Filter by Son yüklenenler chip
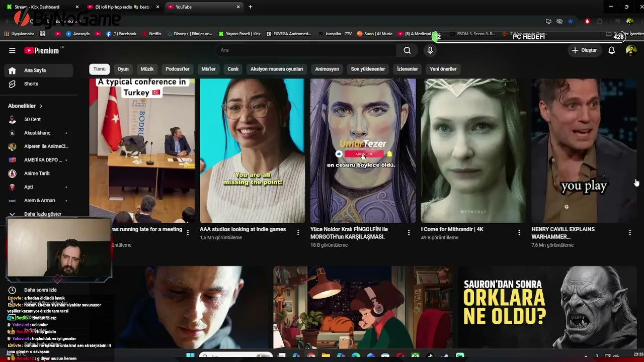The height and width of the screenshot is (362, 644). (368, 69)
